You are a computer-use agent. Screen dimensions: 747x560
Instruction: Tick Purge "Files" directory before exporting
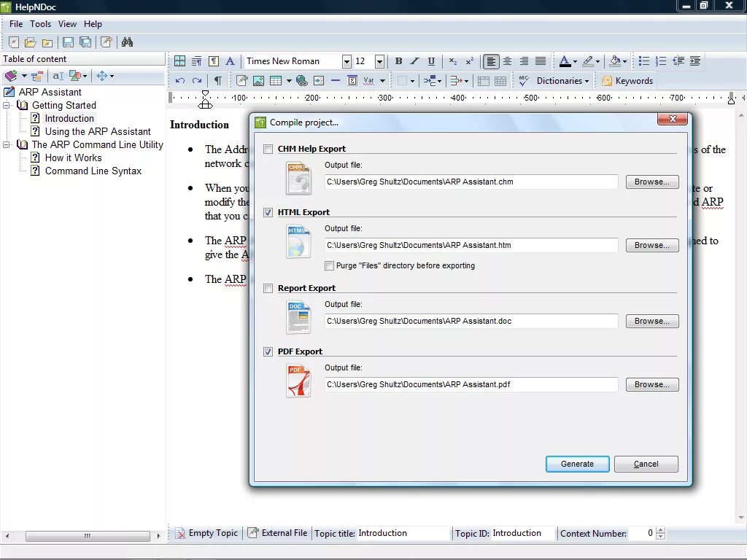coord(329,265)
